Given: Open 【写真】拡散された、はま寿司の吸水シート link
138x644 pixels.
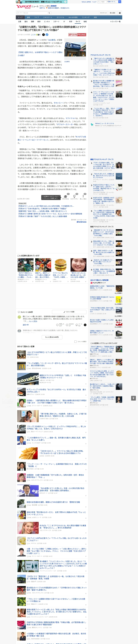Looking at the screenshot, I should click(40, 54).
